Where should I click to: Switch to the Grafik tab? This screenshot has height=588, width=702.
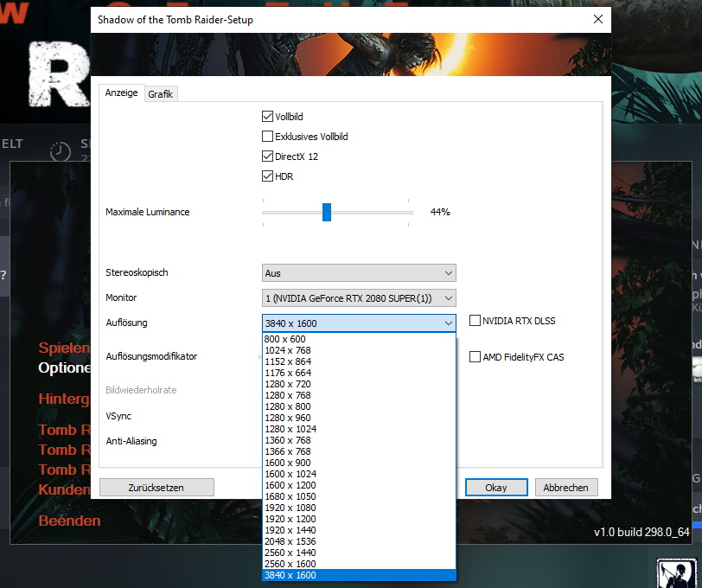(x=161, y=94)
